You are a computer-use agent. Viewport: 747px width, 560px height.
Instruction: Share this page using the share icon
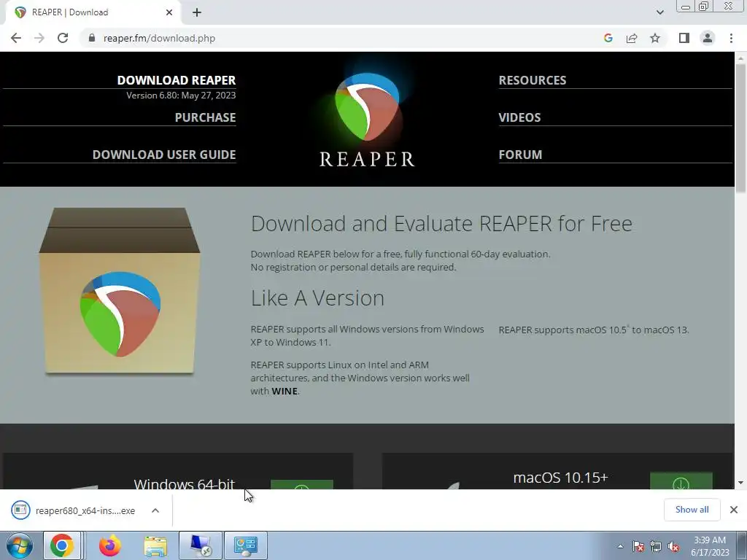click(632, 38)
